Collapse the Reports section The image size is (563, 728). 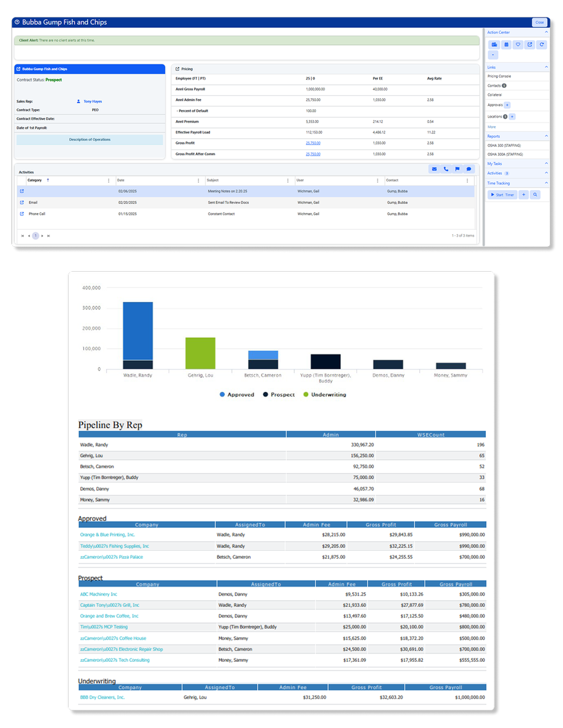pos(546,135)
